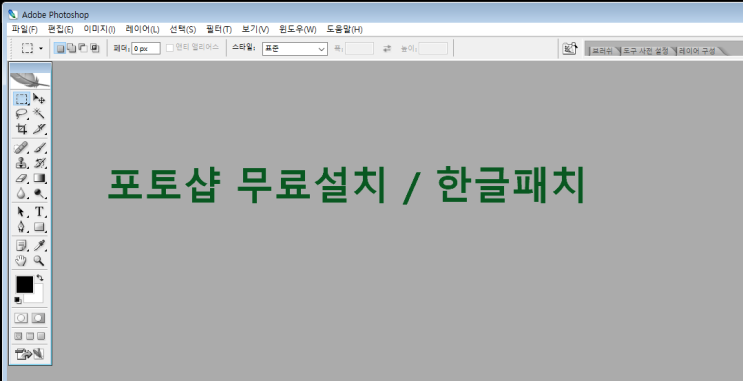
Task: Reset to default black and white colors
Action: click(x=18, y=300)
